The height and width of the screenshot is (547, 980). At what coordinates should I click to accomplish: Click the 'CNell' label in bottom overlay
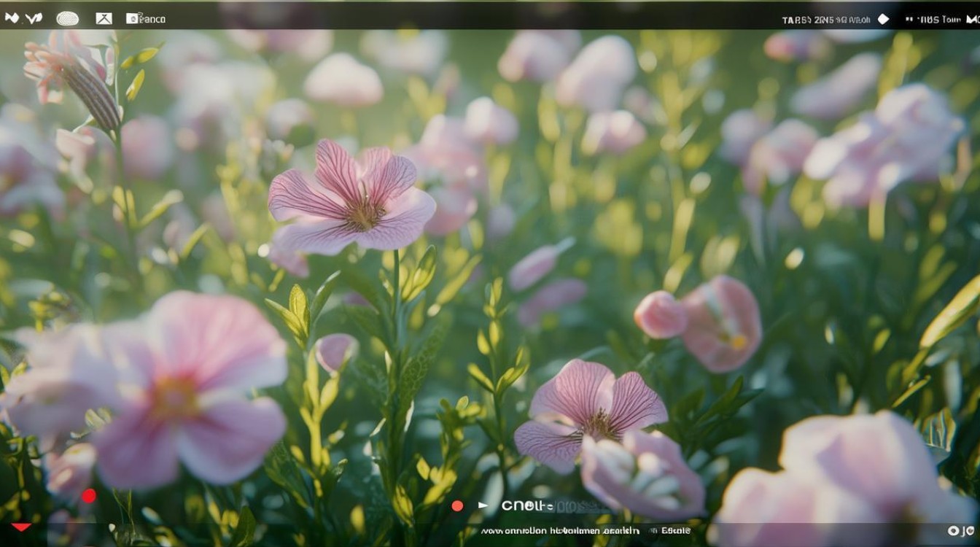pos(527,505)
